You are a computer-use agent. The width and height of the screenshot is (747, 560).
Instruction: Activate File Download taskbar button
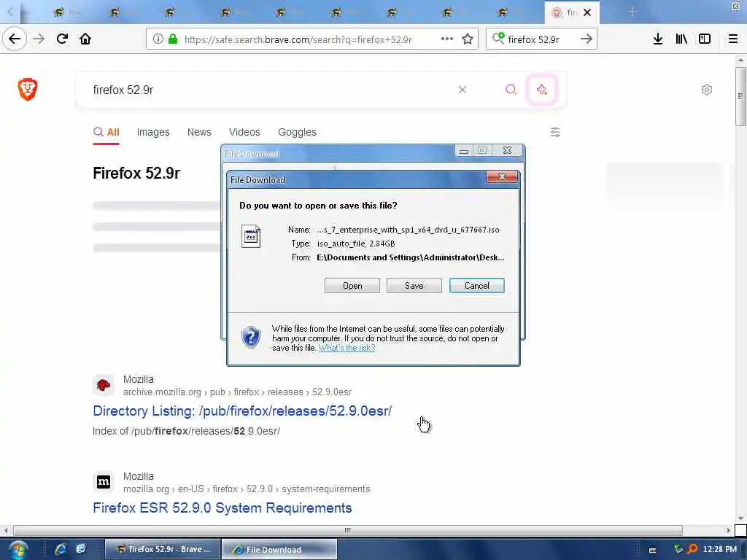[279, 550]
